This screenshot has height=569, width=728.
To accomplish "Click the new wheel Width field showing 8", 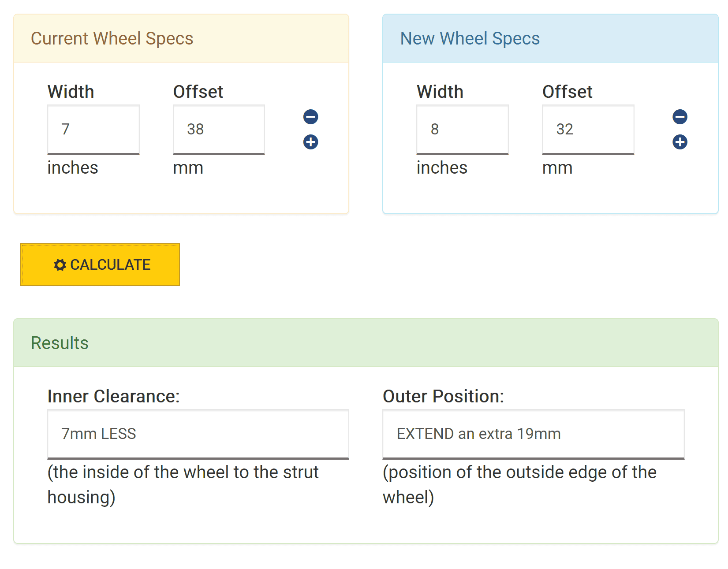I will pyautogui.click(x=462, y=130).
